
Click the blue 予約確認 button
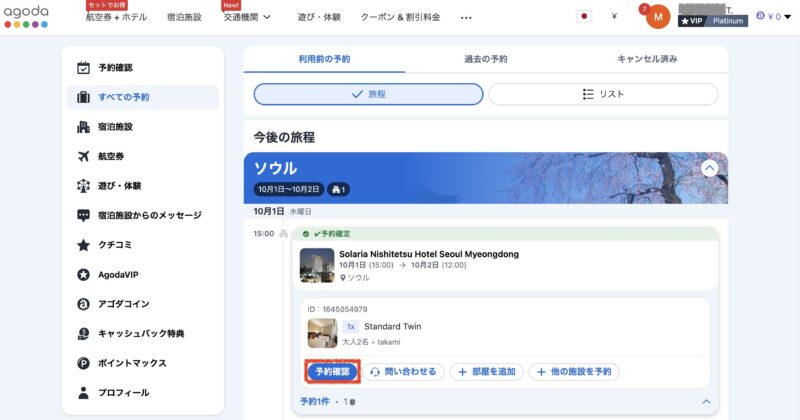pyautogui.click(x=330, y=372)
